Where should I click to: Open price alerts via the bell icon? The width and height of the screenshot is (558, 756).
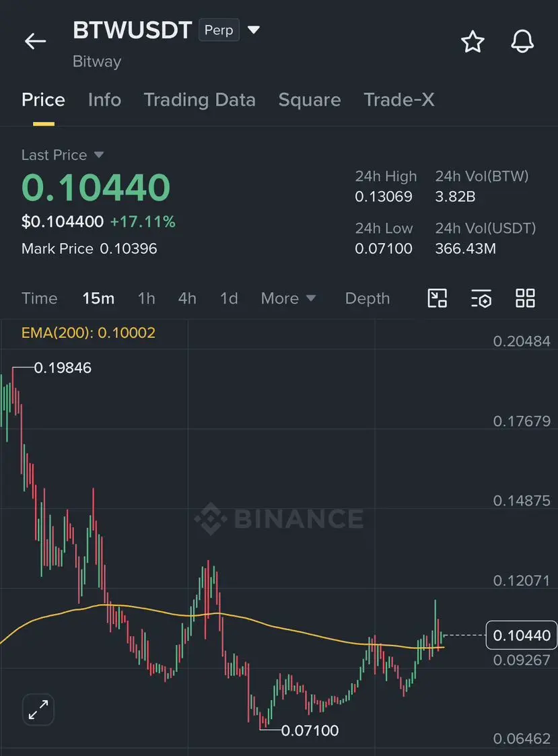[x=522, y=42]
